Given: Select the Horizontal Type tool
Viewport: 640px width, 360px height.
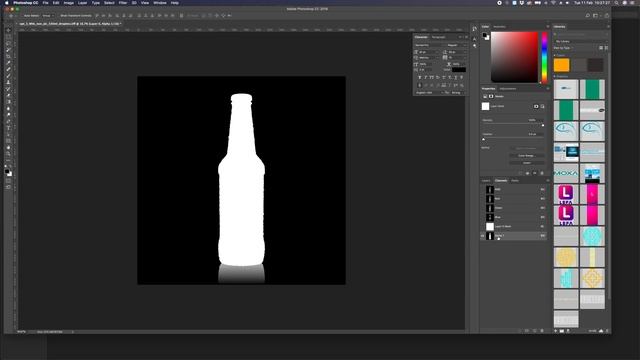Looking at the screenshot, I should pos(8,128).
